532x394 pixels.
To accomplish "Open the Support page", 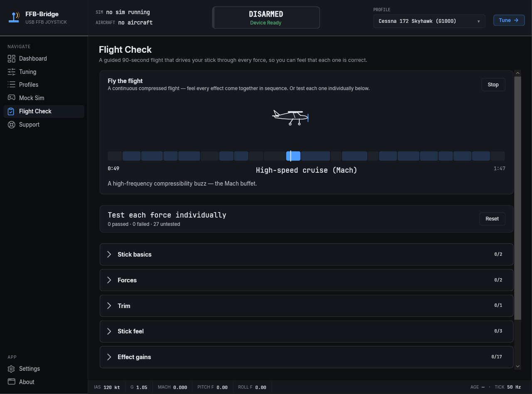I will coord(44,125).
